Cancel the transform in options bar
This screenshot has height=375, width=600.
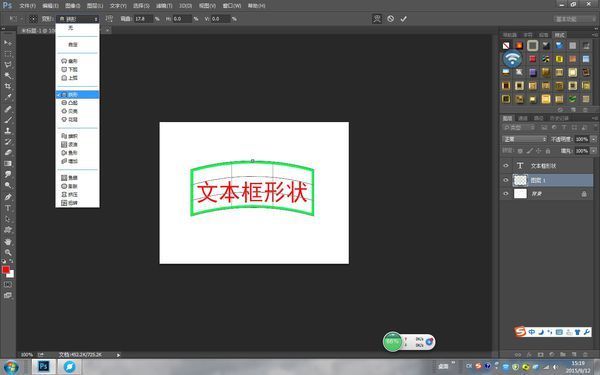coord(390,18)
